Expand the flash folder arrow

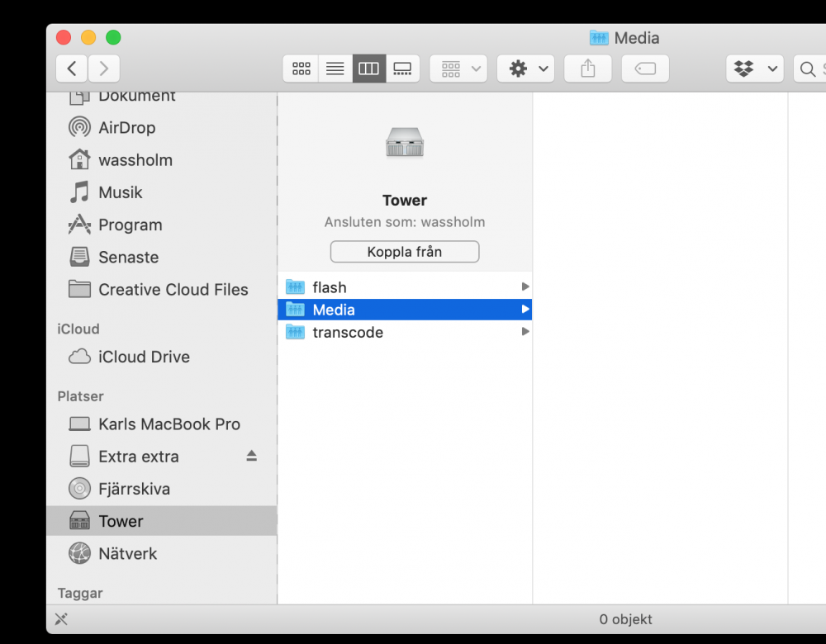pyautogui.click(x=525, y=286)
